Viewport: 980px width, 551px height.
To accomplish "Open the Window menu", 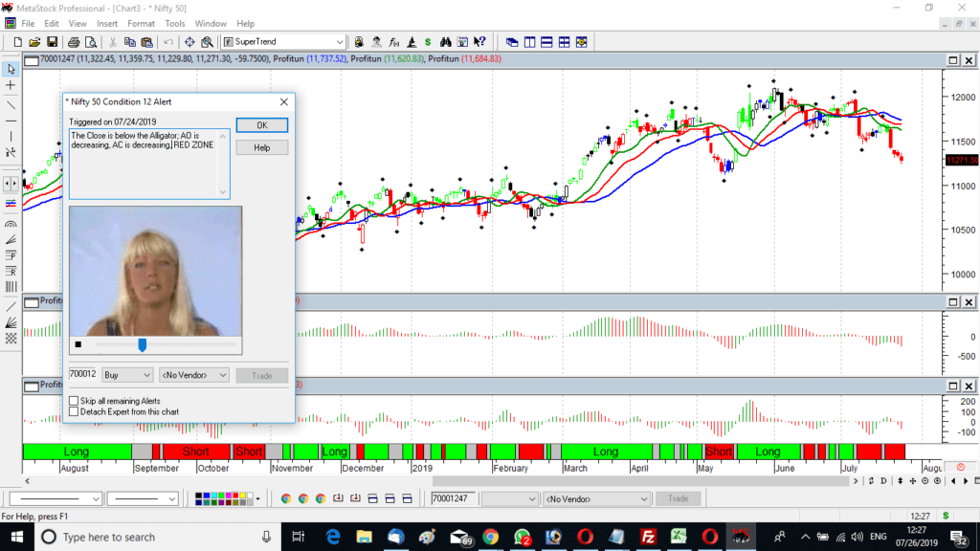I will (x=211, y=24).
